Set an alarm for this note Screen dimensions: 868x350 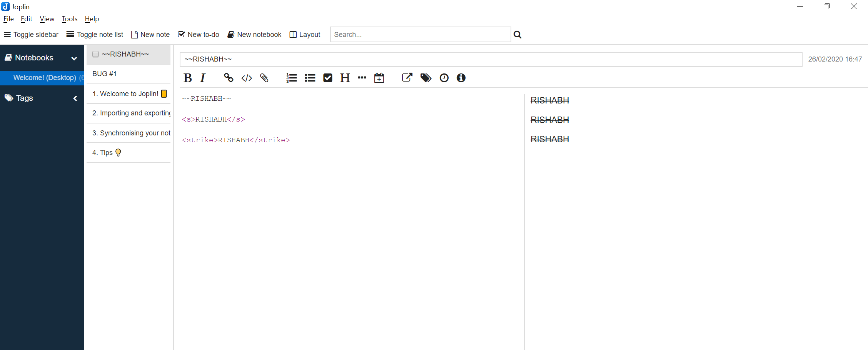444,78
